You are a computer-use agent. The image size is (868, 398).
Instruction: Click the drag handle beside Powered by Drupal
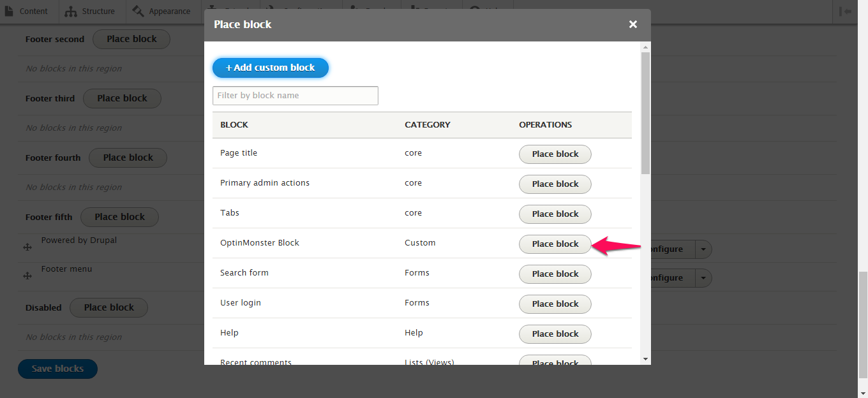[27, 247]
